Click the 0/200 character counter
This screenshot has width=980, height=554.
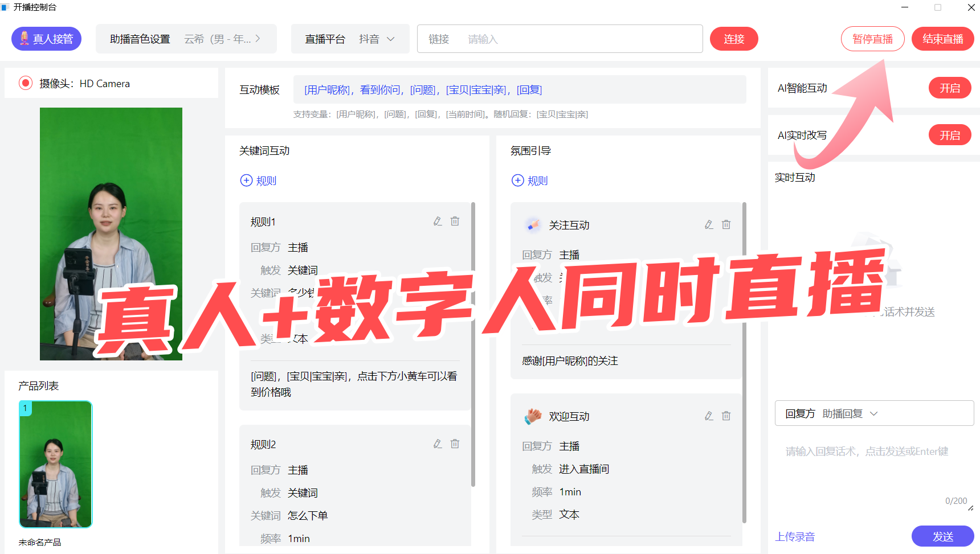coord(956,501)
